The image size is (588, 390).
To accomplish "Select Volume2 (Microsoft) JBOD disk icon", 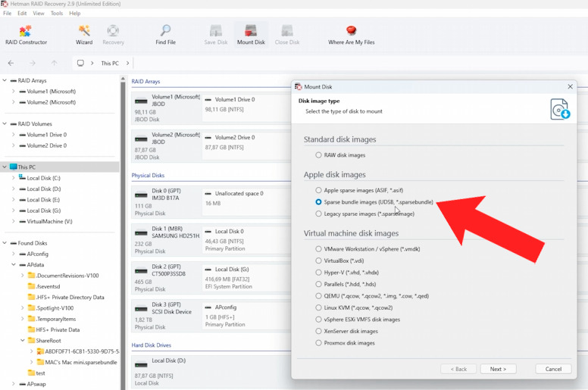I will (x=141, y=139).
